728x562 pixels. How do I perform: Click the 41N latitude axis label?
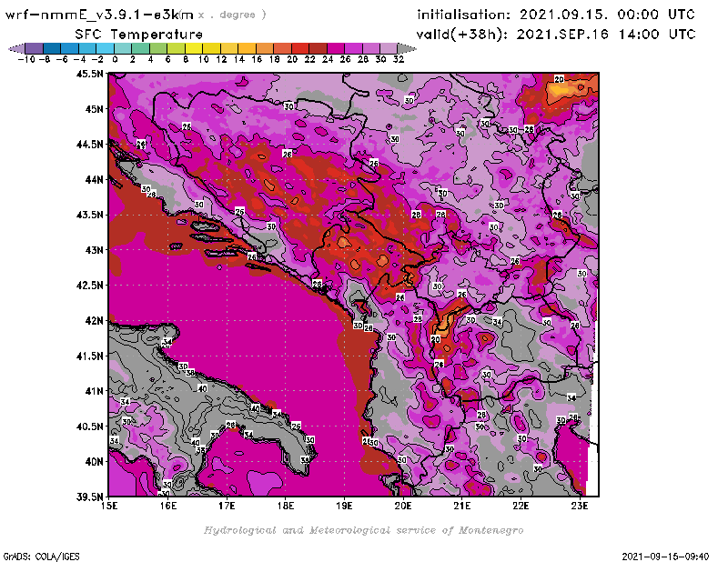point(94,391)
